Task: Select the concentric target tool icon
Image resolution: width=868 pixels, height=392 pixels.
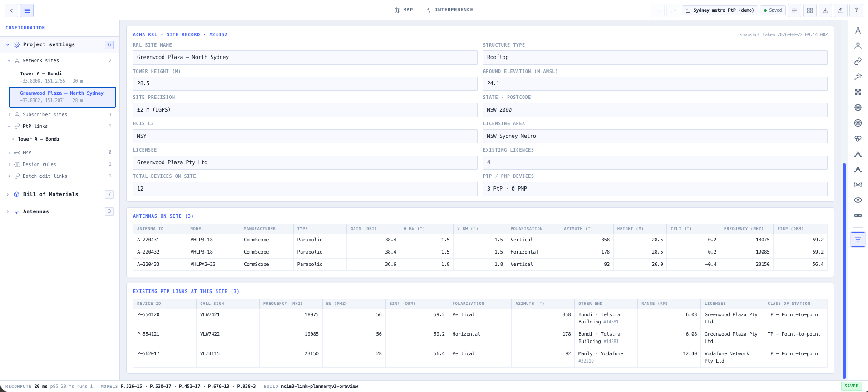Action: pos(858,123)
